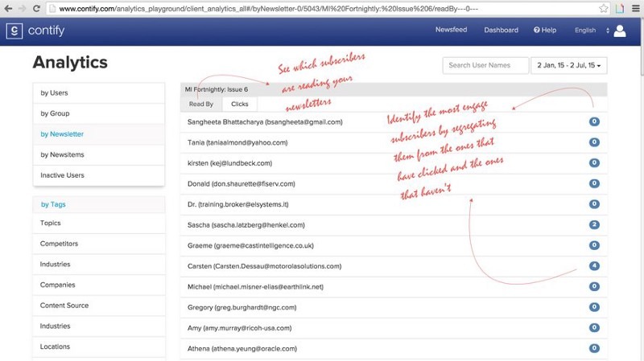The image size is (644, 361).
Task: Select kirsten (kej@lundbeck.com) row
Action: (x=394, y=163)
